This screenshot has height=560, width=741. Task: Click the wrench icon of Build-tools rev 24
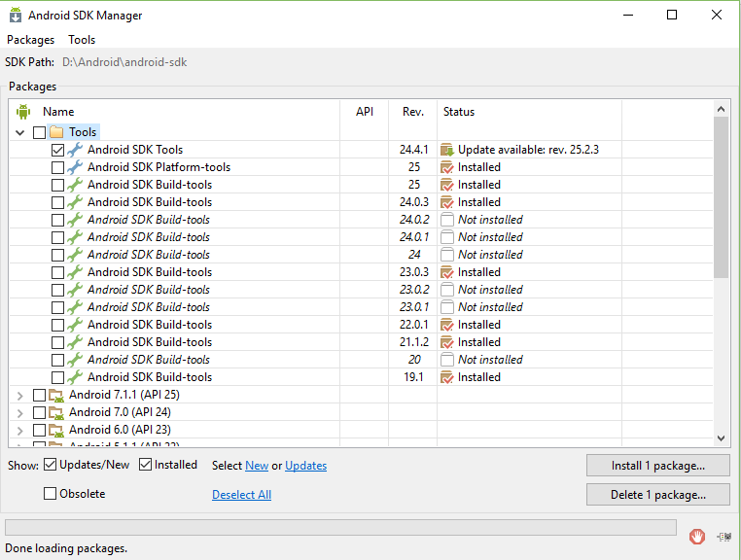click(x=75, y=255)
